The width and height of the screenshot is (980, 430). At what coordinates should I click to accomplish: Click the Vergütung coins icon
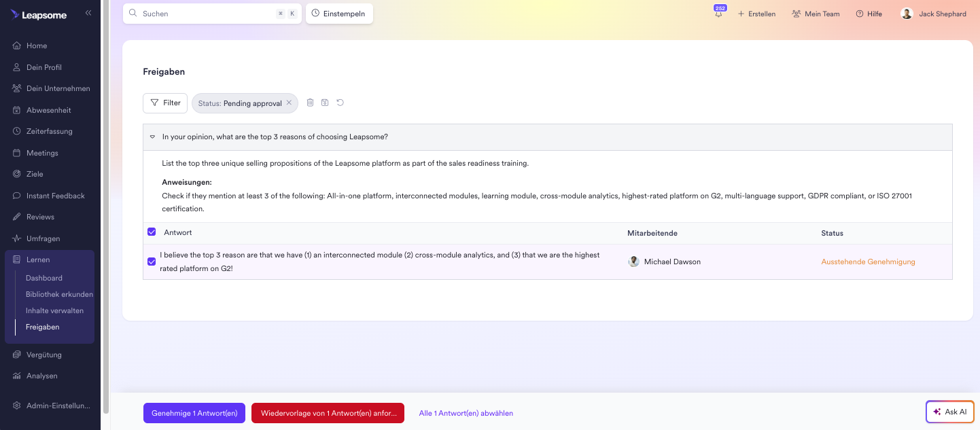[17, 355]
